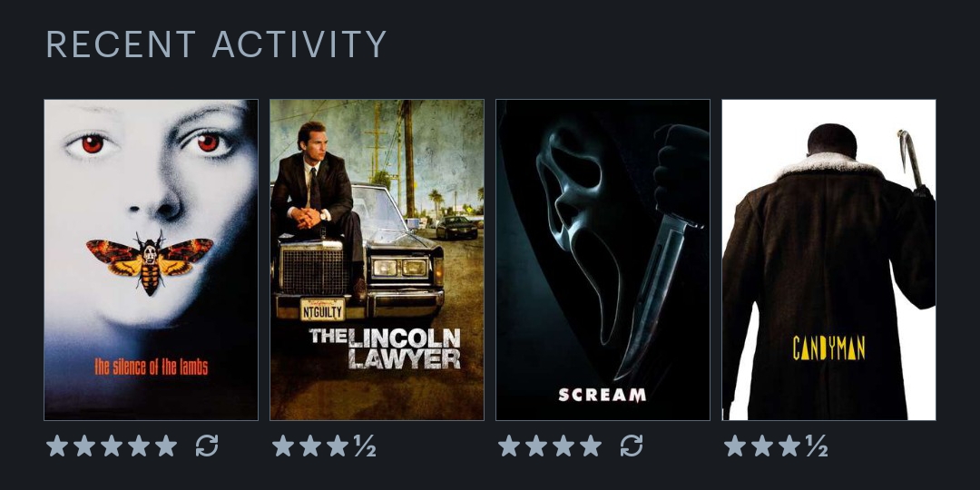Click the first star under the Candyman poster
The width and height of the screenshot is (980, 490).
coord(735,446)
